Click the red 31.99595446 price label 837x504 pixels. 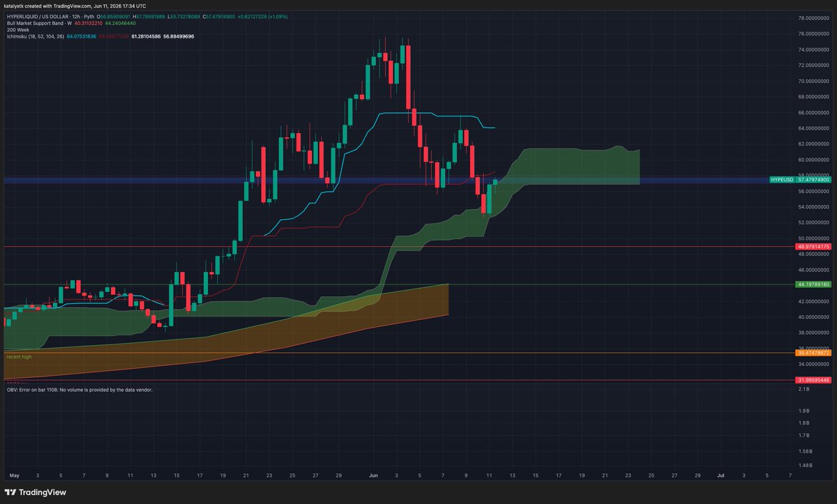click(x=813, y=380)
